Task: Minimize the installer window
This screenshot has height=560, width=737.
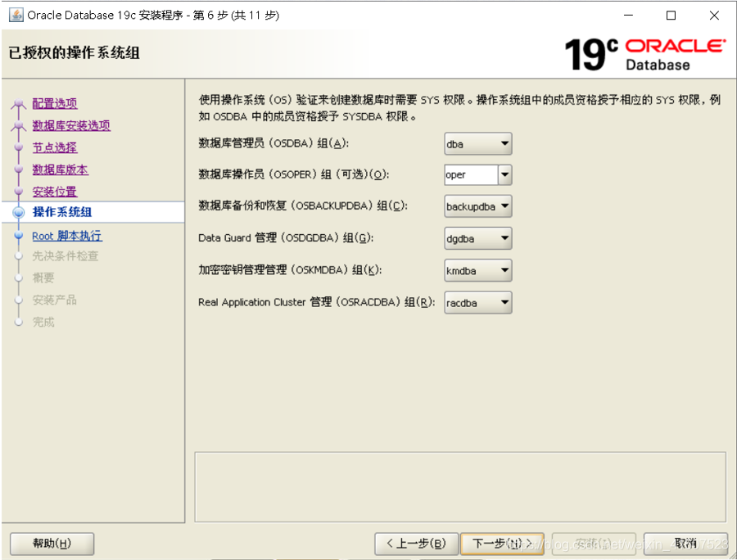Action: click(628, 15)
